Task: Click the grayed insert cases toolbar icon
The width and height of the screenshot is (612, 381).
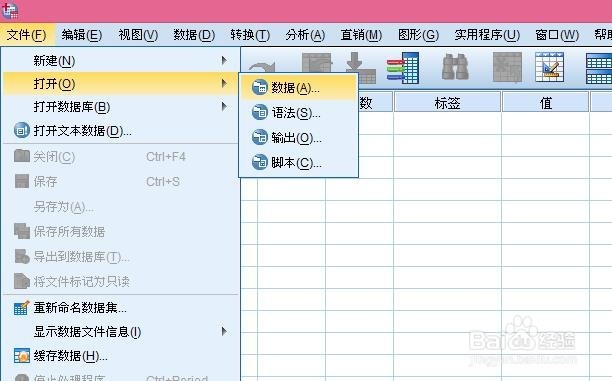Action: [x=507, y=67]
